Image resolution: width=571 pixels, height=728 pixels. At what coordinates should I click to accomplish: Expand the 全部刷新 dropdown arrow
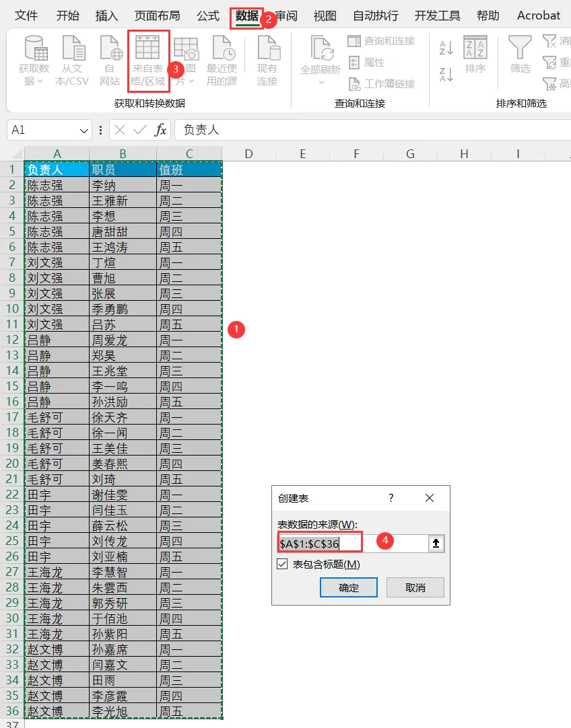tap(321, 83)
